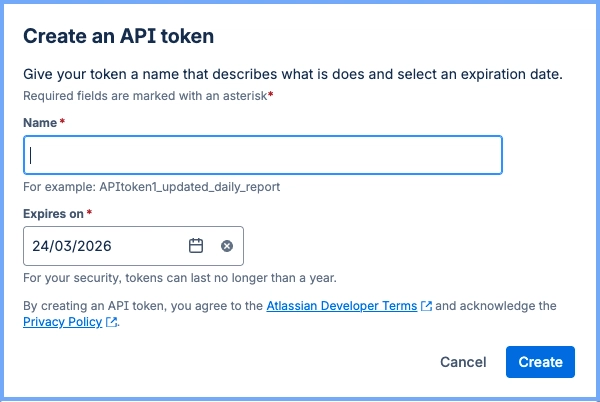The image size is (600, 402).
Task: Open the calendar picker icon
Action: pos(196,246)
